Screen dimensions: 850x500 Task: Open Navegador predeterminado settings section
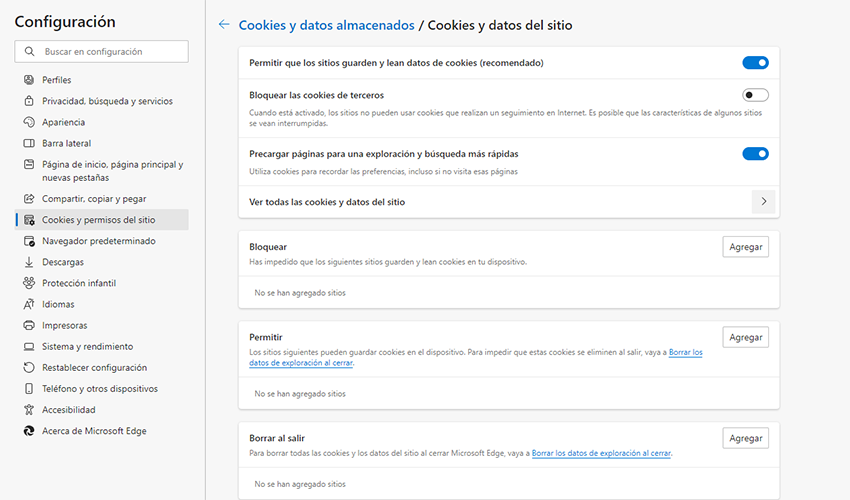click(x=98, y=241)
